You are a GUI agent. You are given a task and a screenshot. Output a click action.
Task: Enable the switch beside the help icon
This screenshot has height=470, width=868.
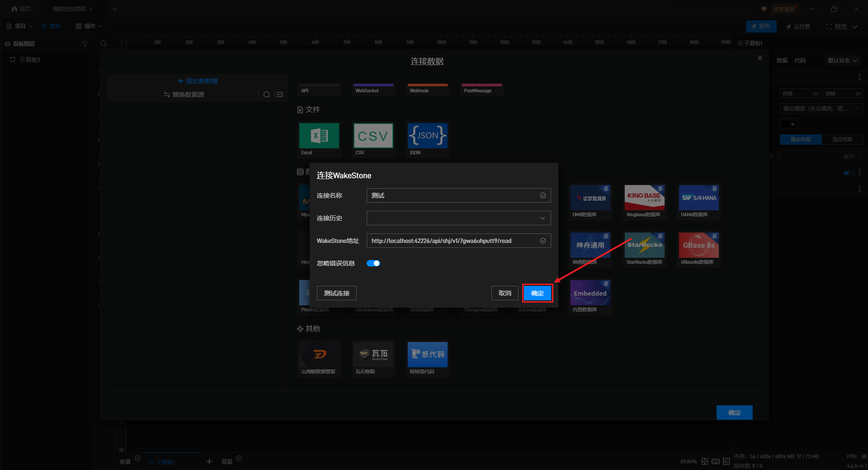pyautogui.click(x=849, y=156)
